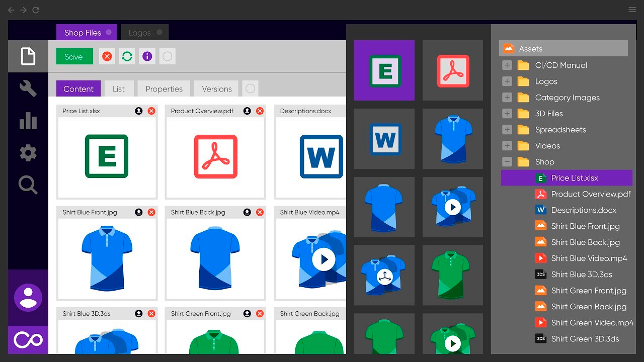Click the circle tab after Versions
Screen dimensions: 644x362
coord(250,88)
